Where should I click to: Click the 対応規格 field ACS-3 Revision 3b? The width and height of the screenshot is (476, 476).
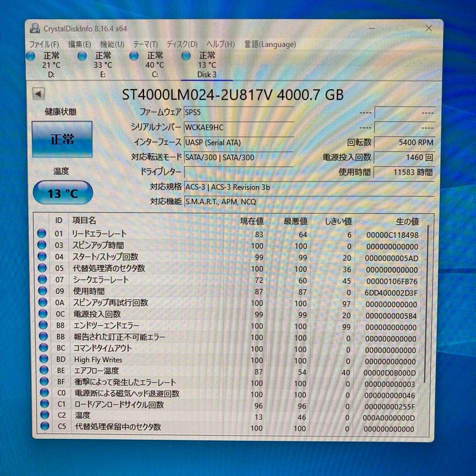coord(309,187)
